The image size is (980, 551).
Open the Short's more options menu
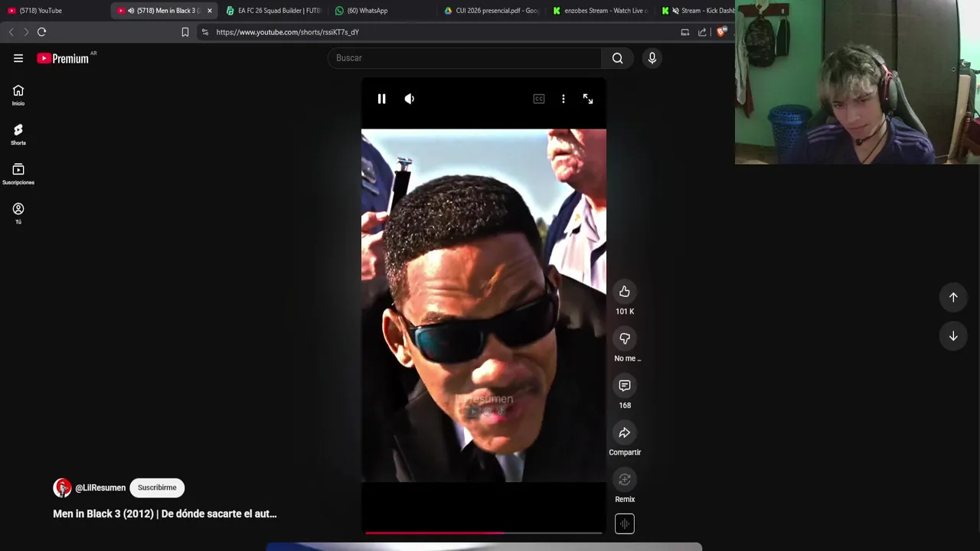pyautogui.click(x=563, y=99)
